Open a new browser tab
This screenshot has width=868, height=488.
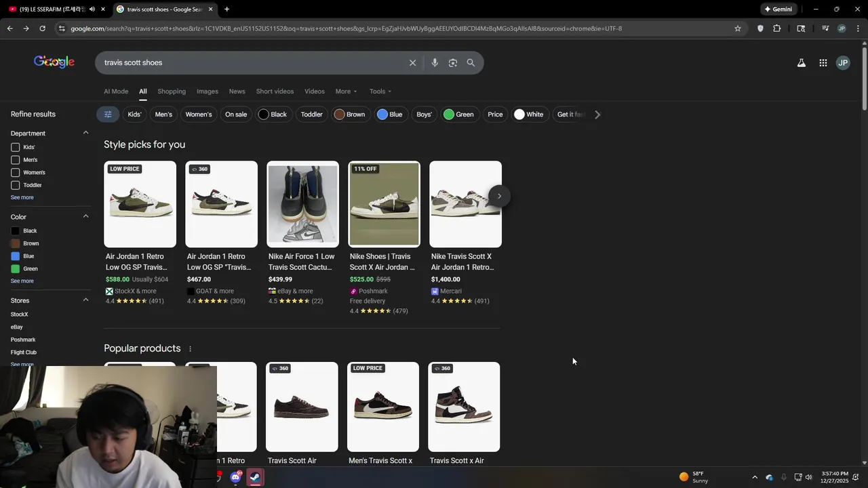[x=226, y=9]
